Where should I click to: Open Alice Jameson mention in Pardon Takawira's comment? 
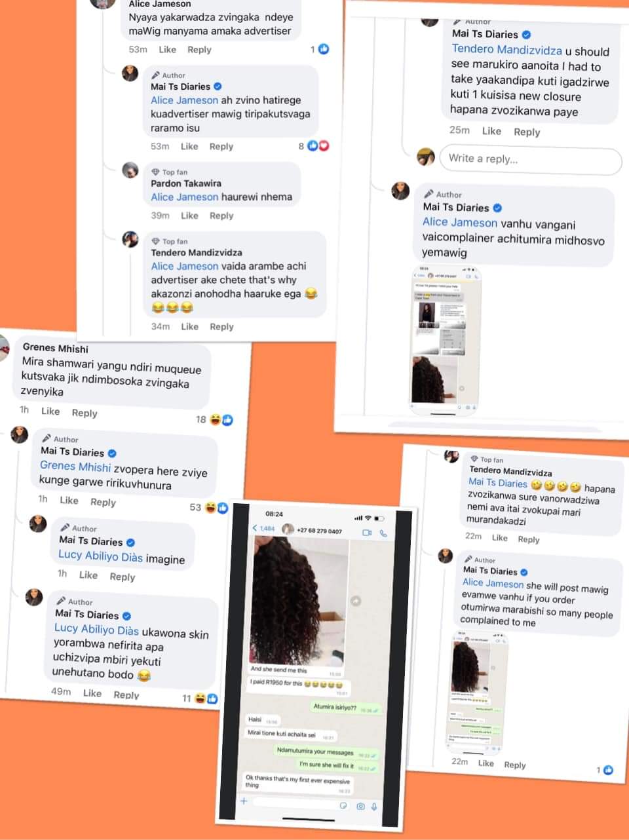coord(185,197)
